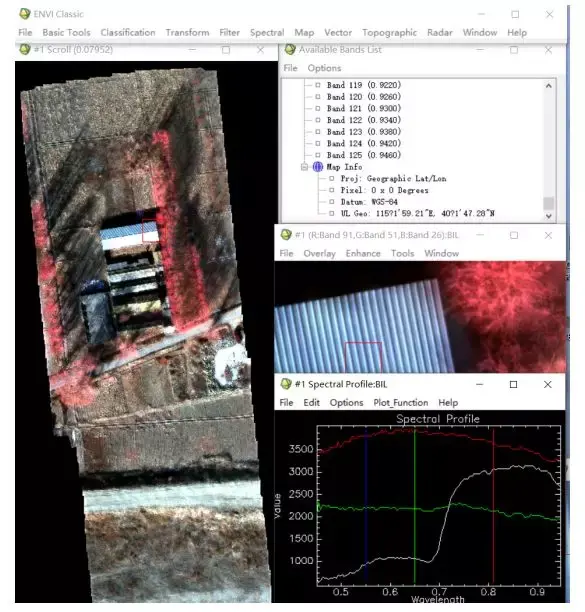Image resolution: width=585 pixels, height=612 pixels.
Task: Open the File menu in ENVI Classic
Action: [x=25, y=32]
